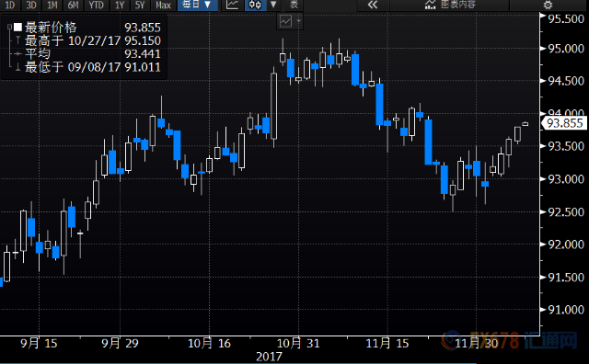Viewport: 589px width, 364px height.
Task: Switch to the 1D range tab
Action: click(x=10, y=5)
